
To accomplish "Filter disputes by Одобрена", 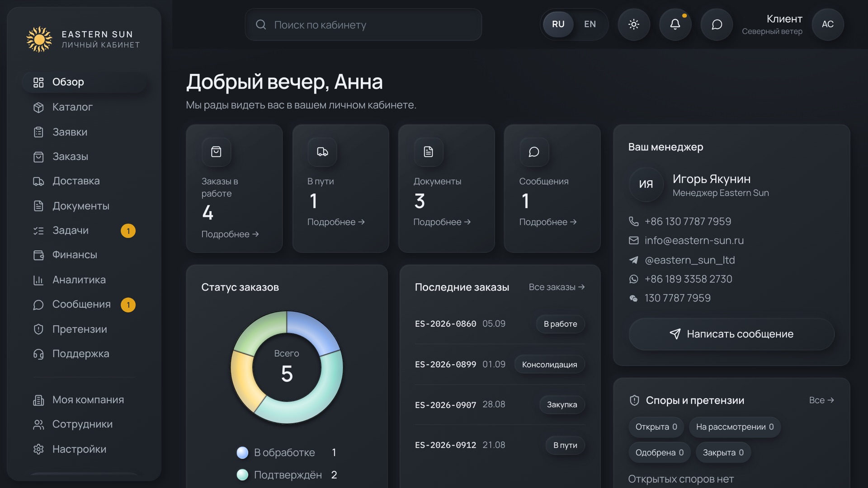I will tap(660, 453).
